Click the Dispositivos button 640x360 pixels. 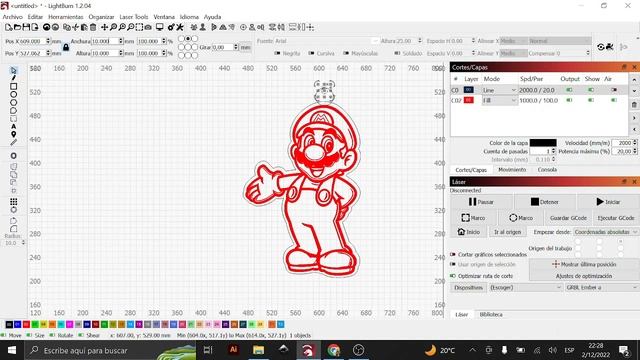(468, 288)
